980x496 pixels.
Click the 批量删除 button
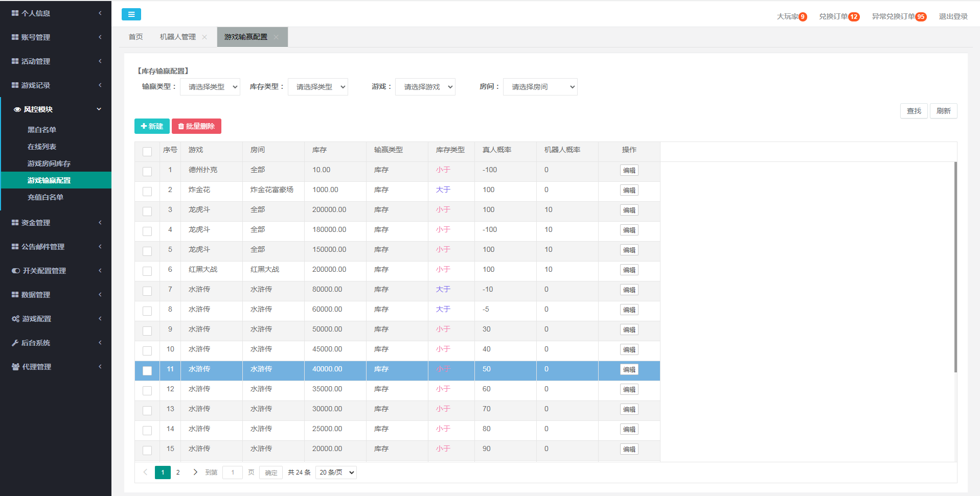(x=196, y=126)
